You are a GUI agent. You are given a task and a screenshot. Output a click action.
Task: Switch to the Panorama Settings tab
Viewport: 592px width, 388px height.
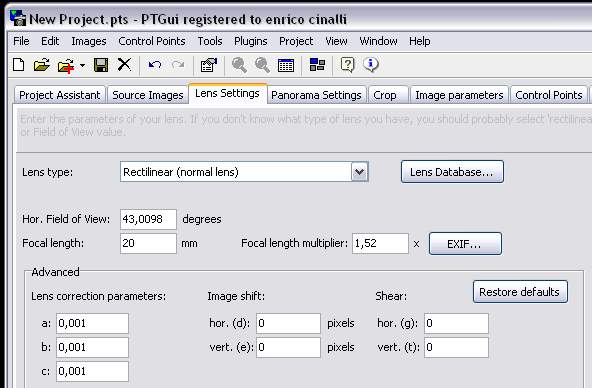(x=316, y=95)
